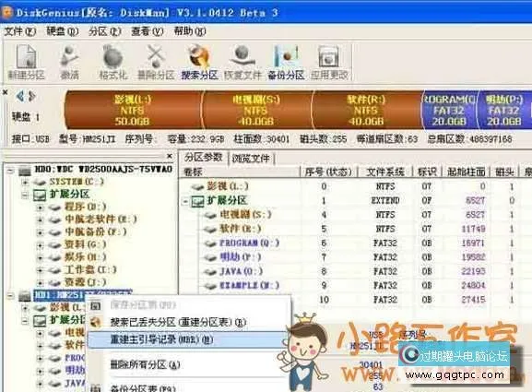Click the 格式化 (format) toolbar icon
The width and height of the screenshot is (532, 392).
113,62
